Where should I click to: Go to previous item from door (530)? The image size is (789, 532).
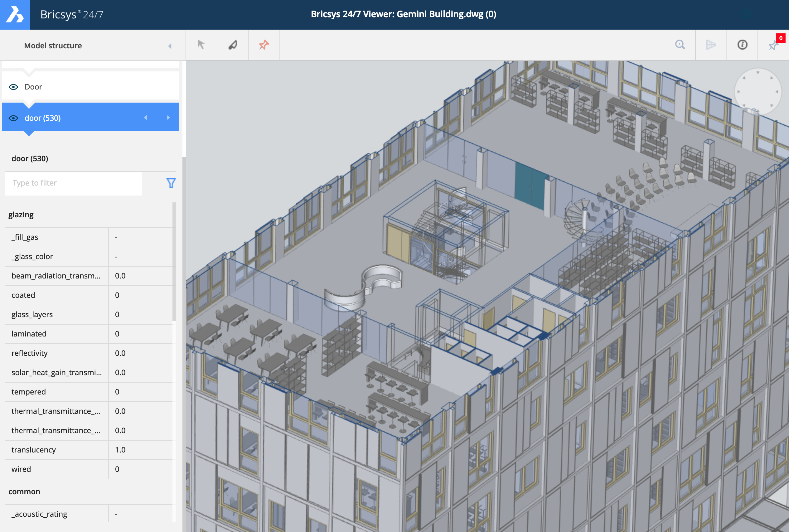pos(146,118)
